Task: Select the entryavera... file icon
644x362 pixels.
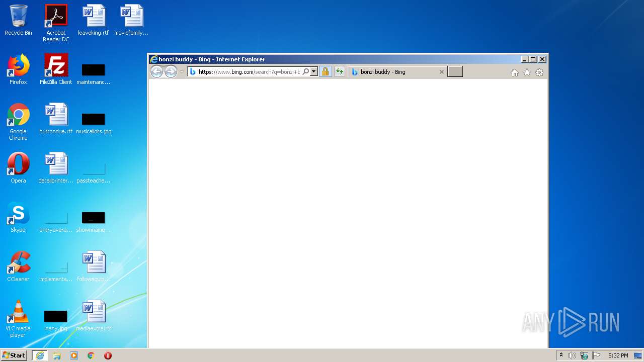Action: click(x=56, y=222)
